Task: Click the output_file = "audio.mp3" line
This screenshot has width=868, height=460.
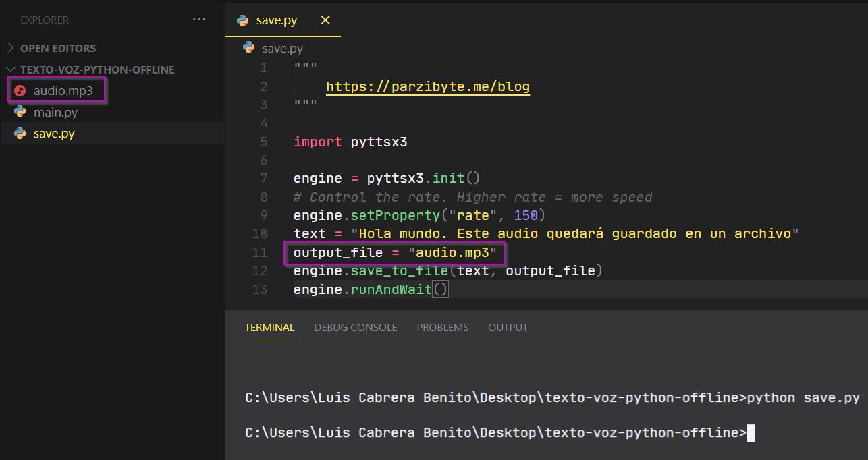Action: click(x=395, y=253)
